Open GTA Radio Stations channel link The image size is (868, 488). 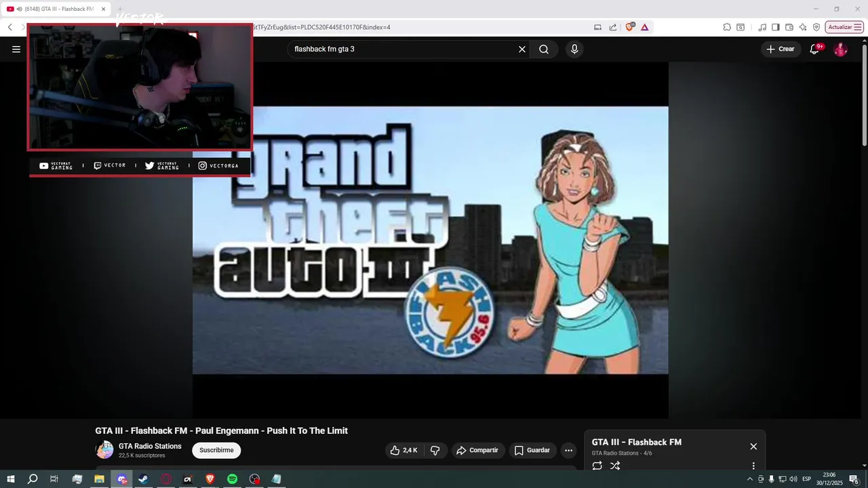pyautogui.click(x=150, y=446)
